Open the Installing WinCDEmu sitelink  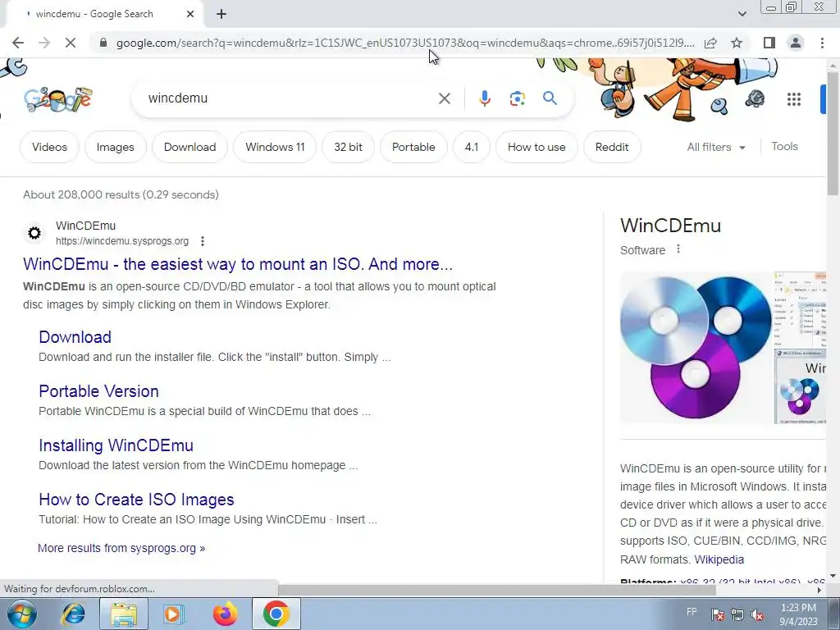click(x=116, y=445)
